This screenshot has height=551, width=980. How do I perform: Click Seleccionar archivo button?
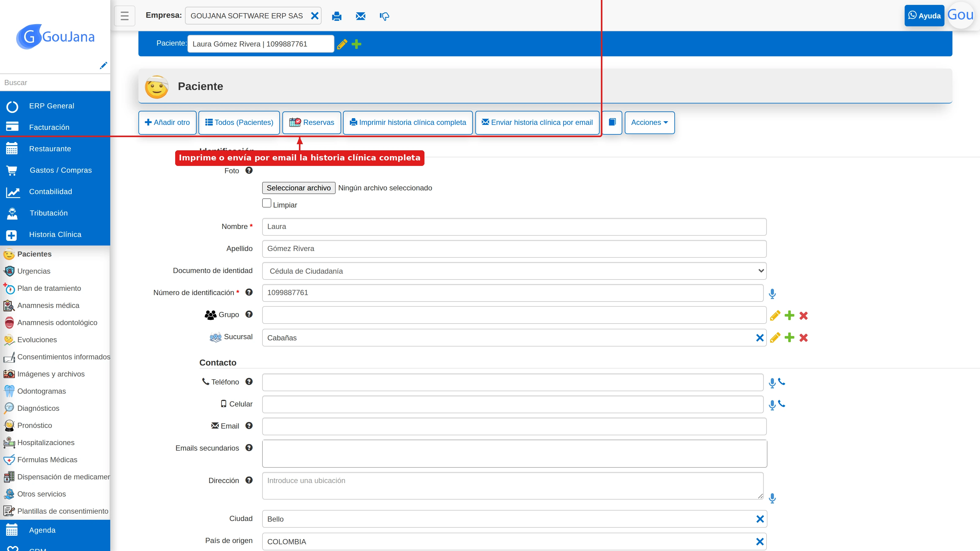point(299,188)
